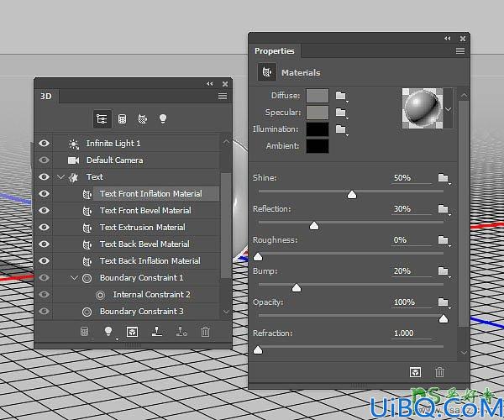Click the Materials icon in Properties header
Screen dimensions: 504x420
pos(267,72)
